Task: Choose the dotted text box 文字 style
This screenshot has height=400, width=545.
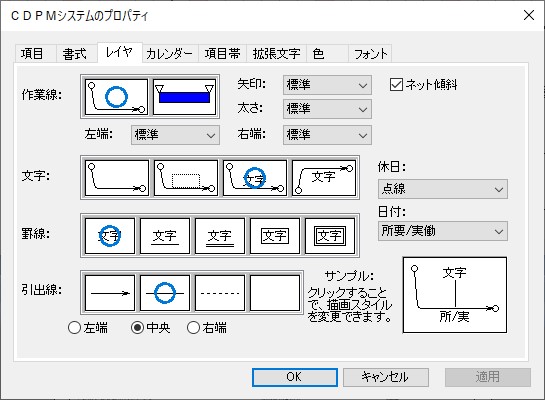Action: [x=186, y=178]
